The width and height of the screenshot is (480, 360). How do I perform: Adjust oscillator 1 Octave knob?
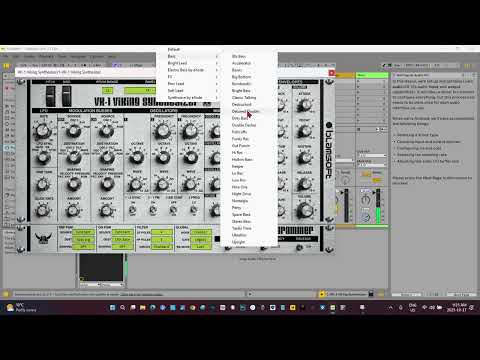(137, 157)
